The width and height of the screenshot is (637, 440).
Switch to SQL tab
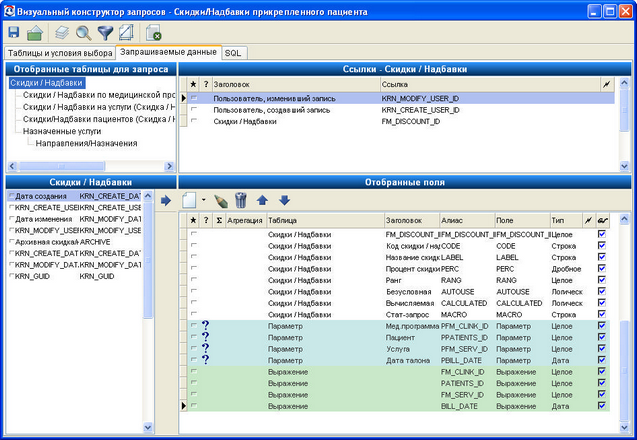tap(233, 53)
